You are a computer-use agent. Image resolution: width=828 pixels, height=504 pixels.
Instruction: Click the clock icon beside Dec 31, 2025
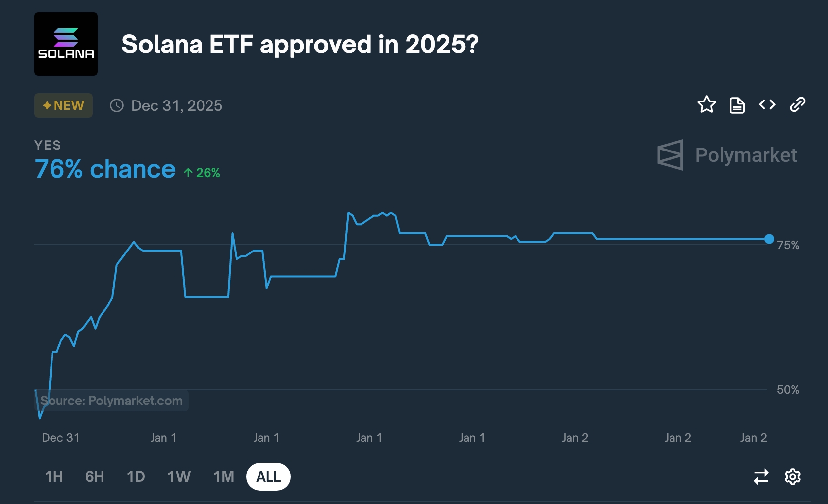[x=116, y=105]
